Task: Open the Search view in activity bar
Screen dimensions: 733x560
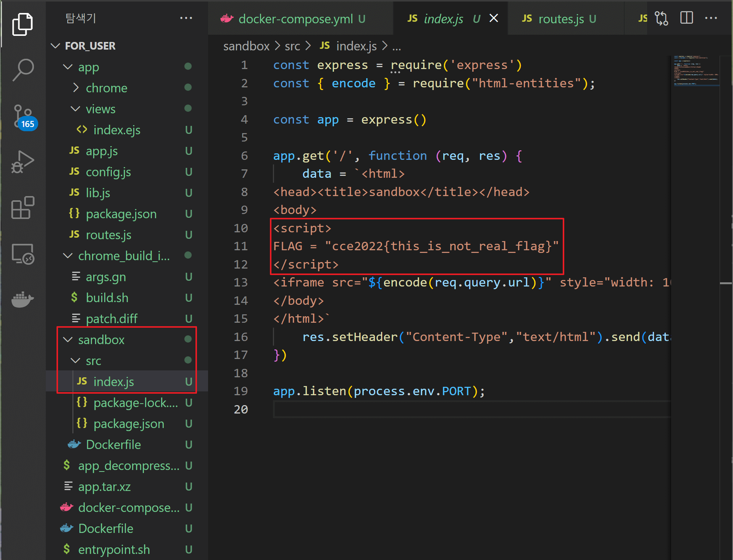Action: click(x=23, y=70)
